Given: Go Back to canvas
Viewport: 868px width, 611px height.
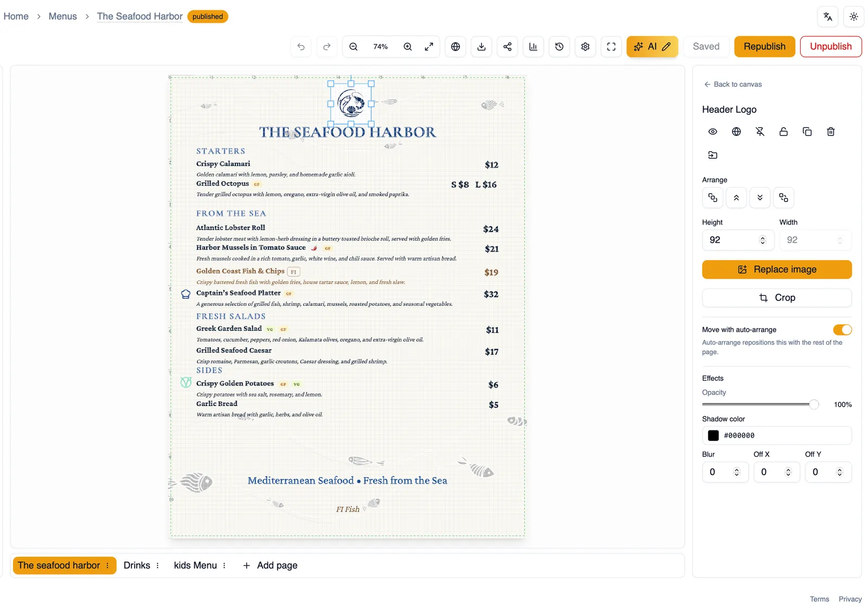Looking at the screenshot, I should click(x=733, y=84).
